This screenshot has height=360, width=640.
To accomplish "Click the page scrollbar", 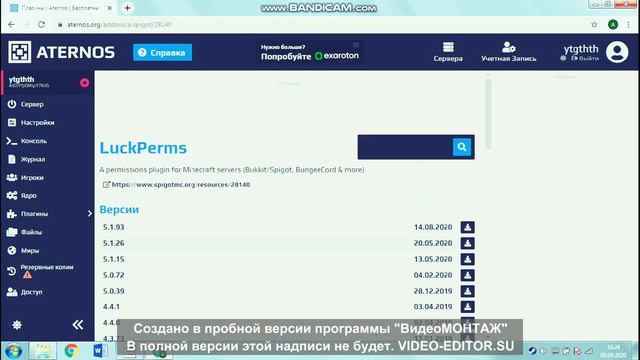I will pos(488,113).
